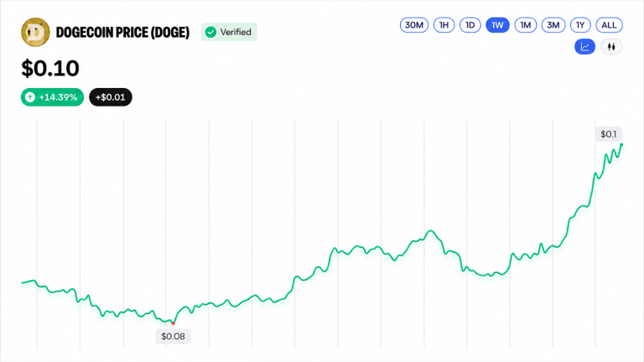Select the 1Y time range

coord(580,25)
